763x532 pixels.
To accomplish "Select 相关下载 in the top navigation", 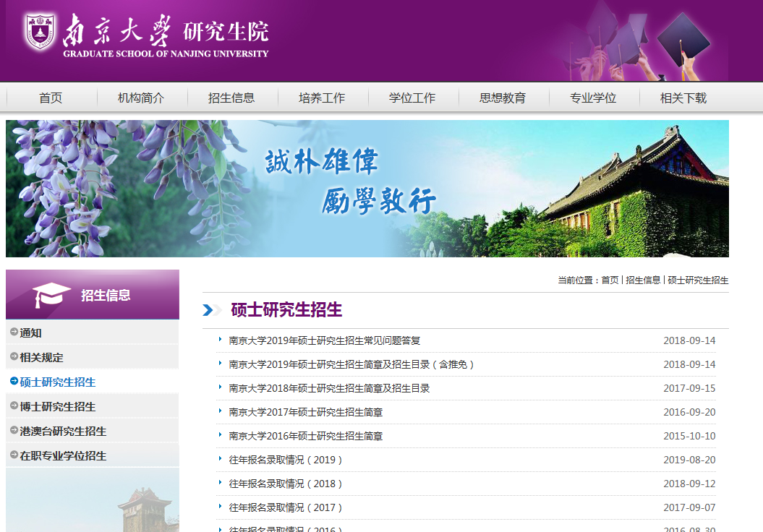I will 683,98.
